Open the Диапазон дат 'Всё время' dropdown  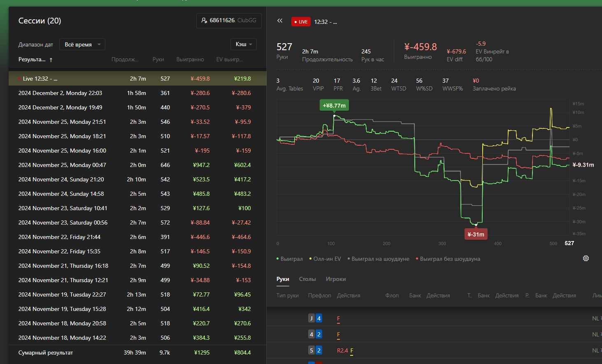82,44
